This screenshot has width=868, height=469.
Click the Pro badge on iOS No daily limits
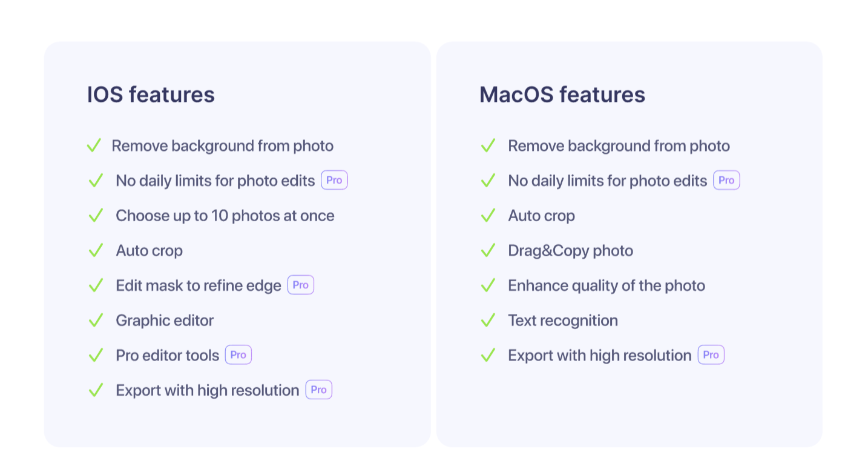pyautogui.click(x=334, y=181)
